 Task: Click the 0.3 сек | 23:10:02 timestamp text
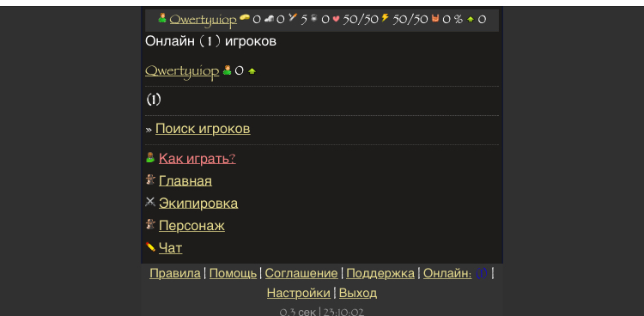click(x=322, y=312)
